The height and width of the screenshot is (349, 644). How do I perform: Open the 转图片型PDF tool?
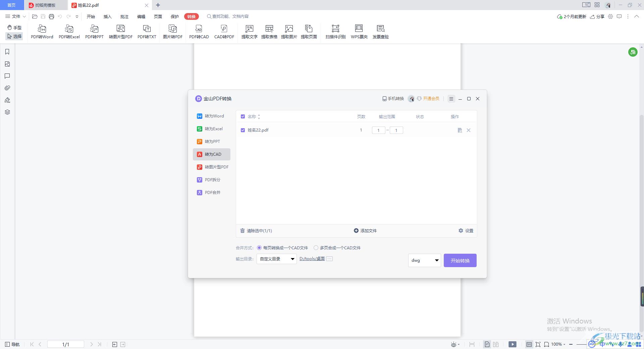[x=121, y=32]
